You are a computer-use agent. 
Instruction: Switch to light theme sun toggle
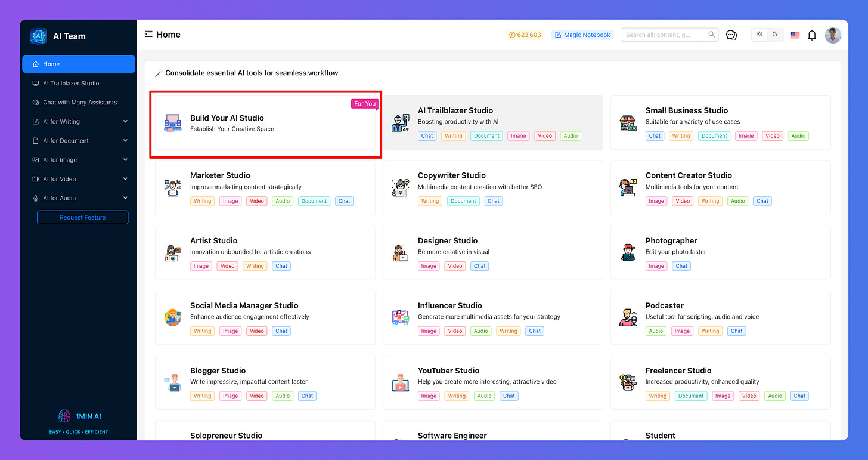tap(759, 35)
